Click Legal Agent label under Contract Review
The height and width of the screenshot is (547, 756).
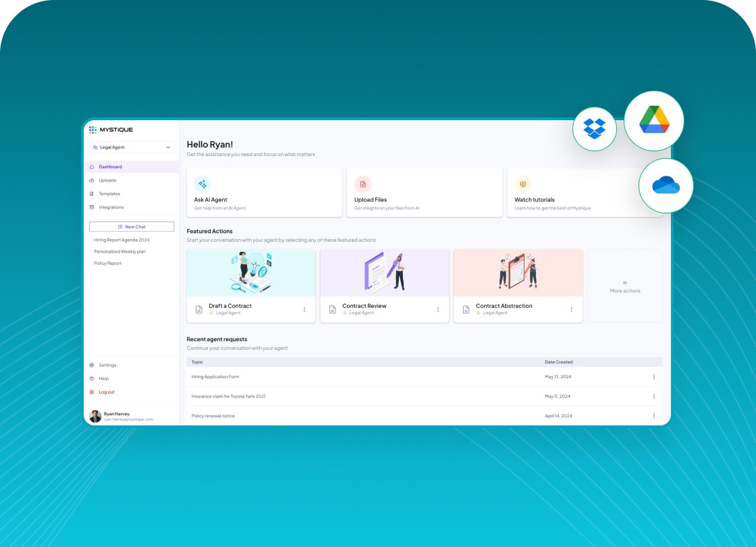tap(362, 313)
